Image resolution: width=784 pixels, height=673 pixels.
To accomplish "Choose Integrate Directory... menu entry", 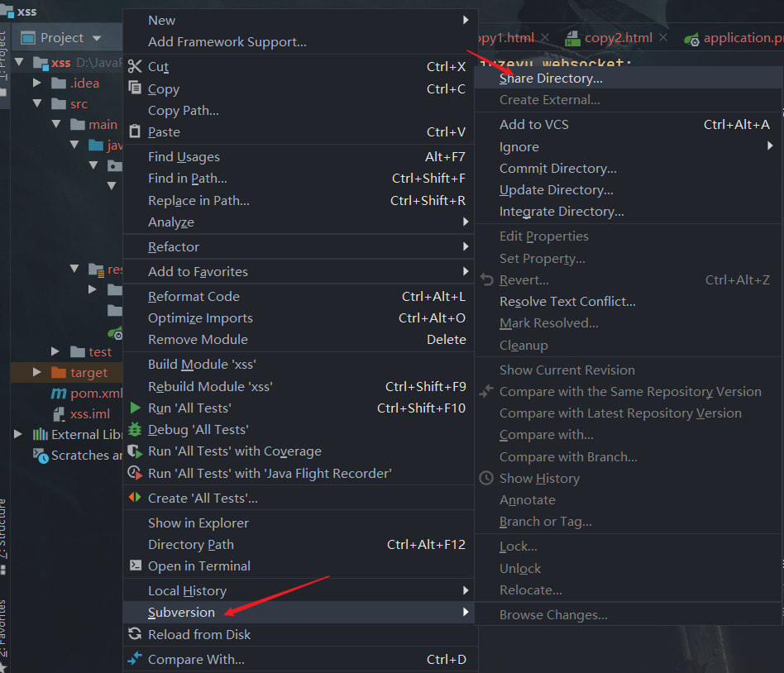I will (x=628, y=212).
